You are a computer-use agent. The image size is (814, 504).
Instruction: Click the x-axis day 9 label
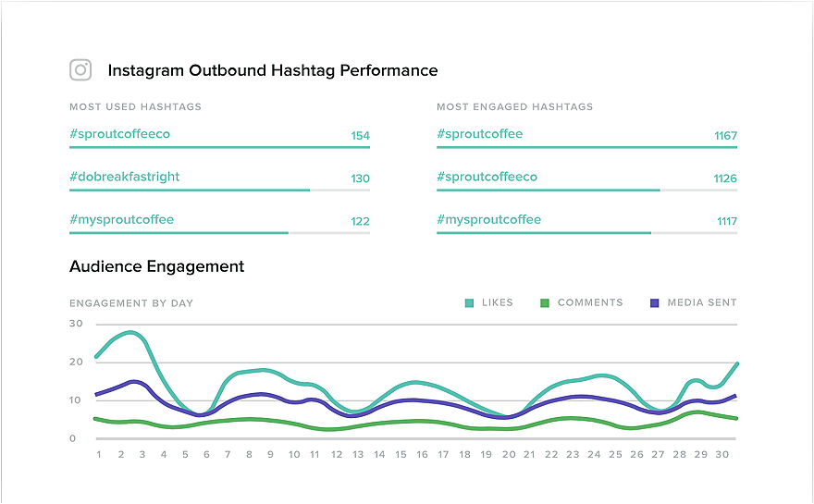click(270, 455)
